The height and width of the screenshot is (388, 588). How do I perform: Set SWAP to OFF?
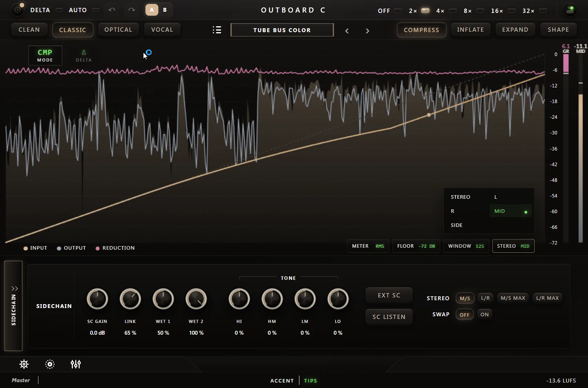465,315
